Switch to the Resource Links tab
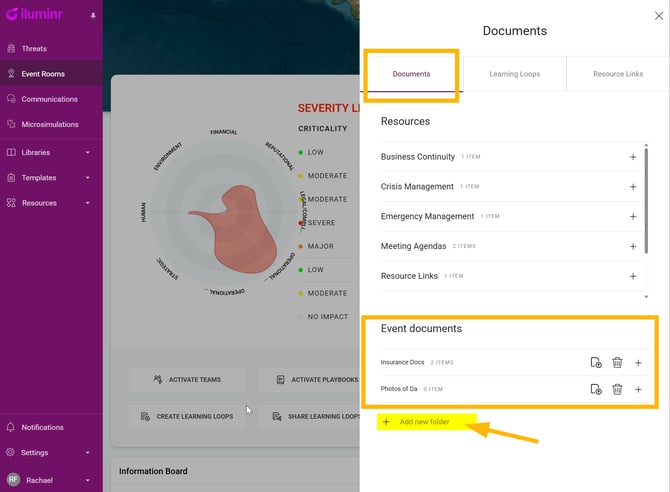Viewport: 670px width, 492px height. pos(617,74)
